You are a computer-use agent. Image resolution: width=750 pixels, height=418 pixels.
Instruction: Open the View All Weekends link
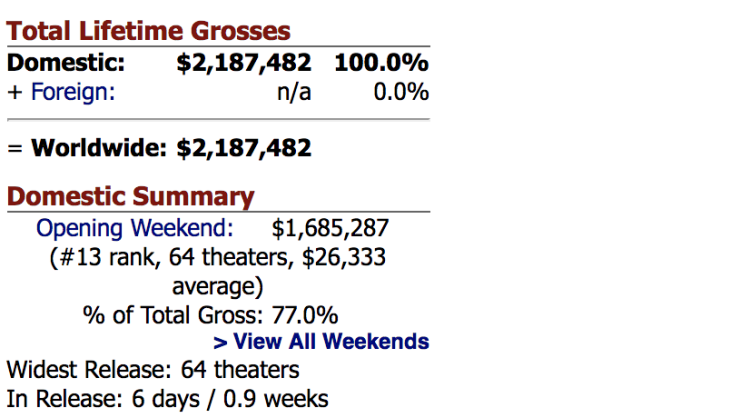coord(321,342)
